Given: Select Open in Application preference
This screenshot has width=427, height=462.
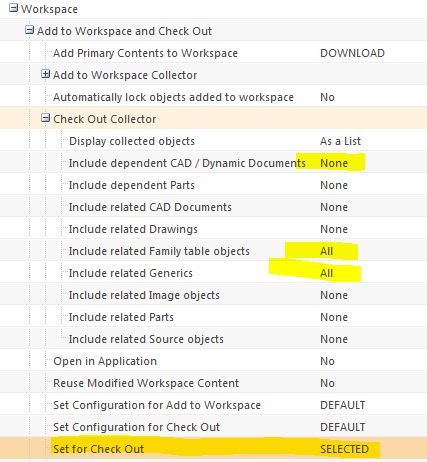Looking at the screenshot, I should [x=213, y=361].
